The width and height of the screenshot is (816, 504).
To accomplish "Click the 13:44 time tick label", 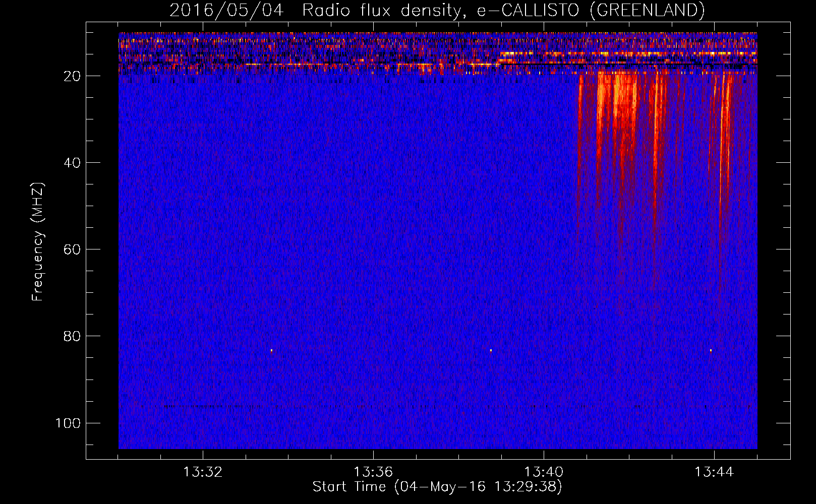I will click(714, 472).
